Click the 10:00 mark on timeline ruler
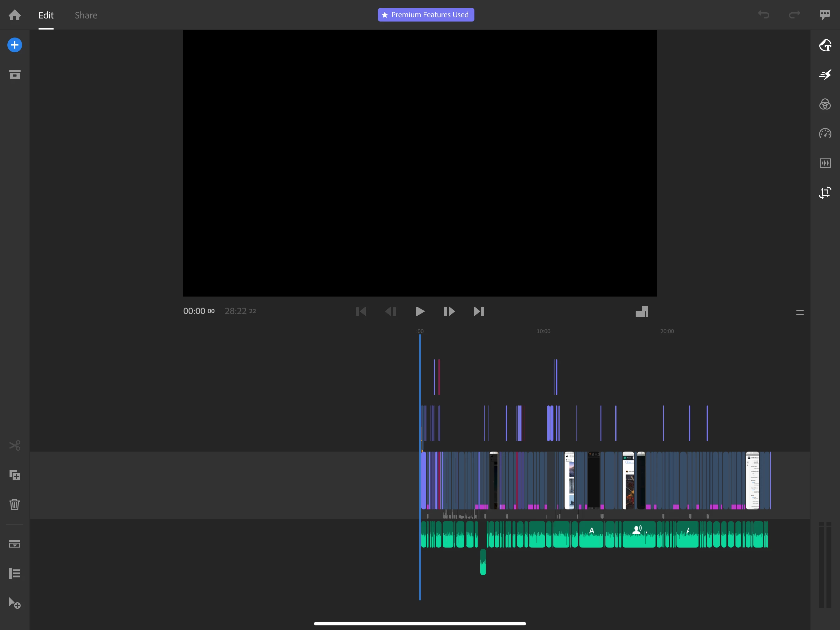 tap(543, 331)
